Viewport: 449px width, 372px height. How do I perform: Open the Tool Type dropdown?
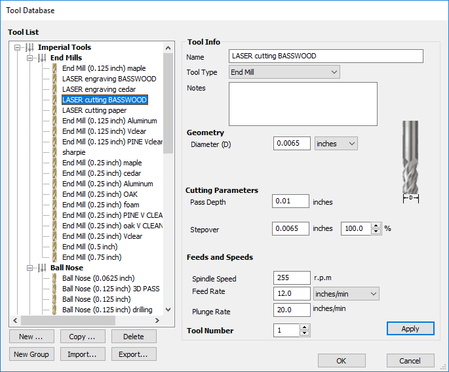(x=284, y=72)
